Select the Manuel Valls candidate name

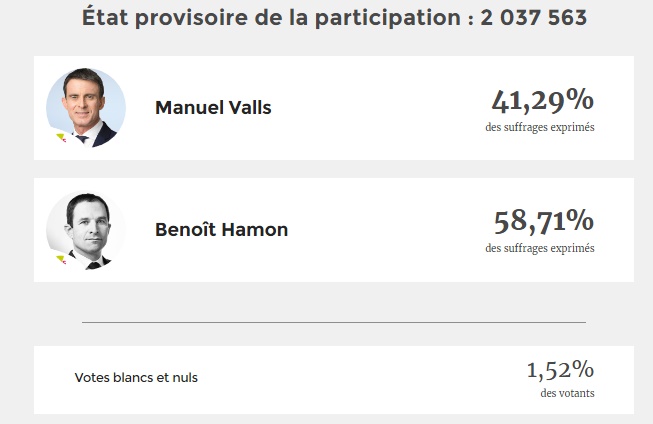213,108
